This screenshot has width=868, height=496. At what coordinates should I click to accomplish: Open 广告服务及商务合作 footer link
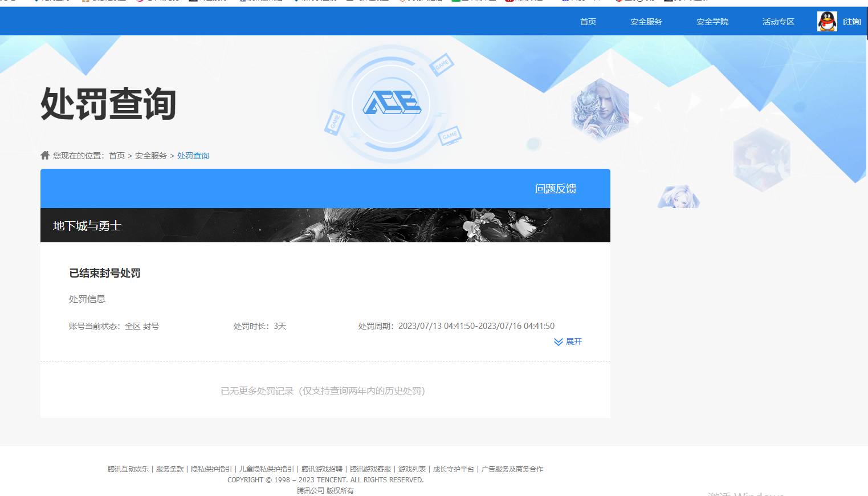point(512,469)
